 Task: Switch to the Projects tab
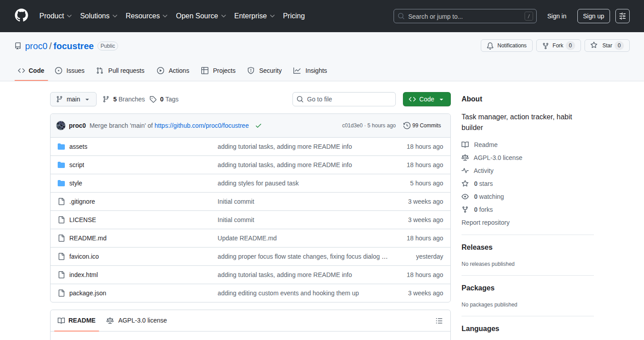click(218, 71)
